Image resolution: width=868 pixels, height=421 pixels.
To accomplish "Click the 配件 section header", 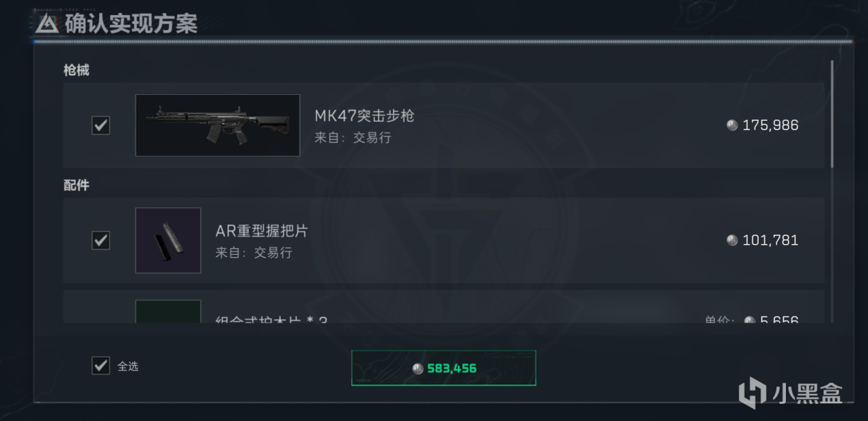I will (77, 185).
